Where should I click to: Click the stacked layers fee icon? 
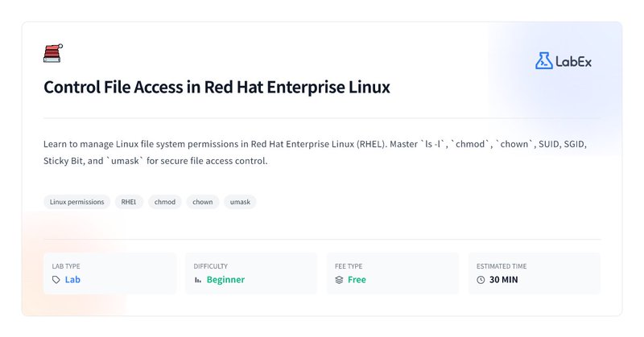point(339,280)
